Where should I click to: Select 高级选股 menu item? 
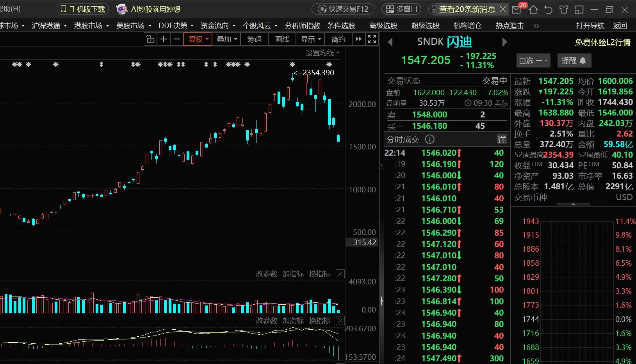pyautogui.click(x=383, y=25)
